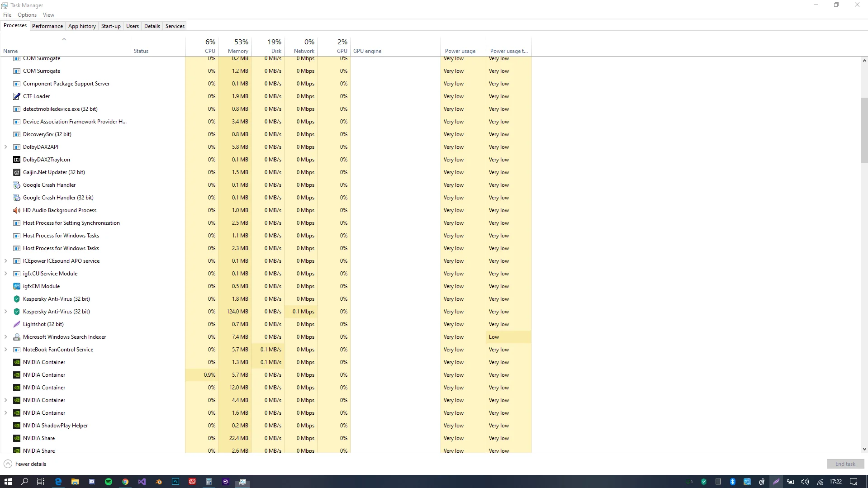Screen dimensions: 868x488
Task: Switch to the Performance tab
Action: [47, 26]
